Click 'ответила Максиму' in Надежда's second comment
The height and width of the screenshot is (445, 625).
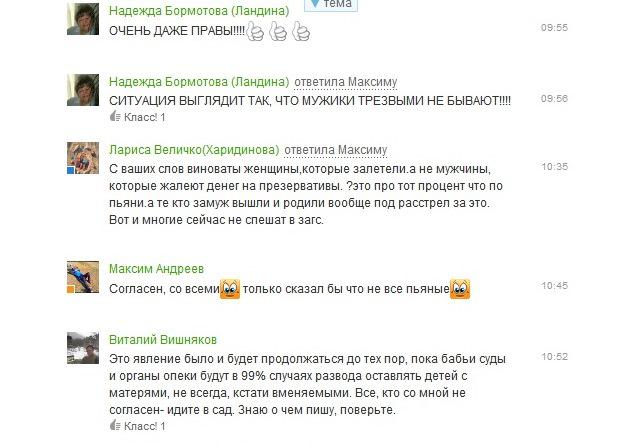pos(346,82)
